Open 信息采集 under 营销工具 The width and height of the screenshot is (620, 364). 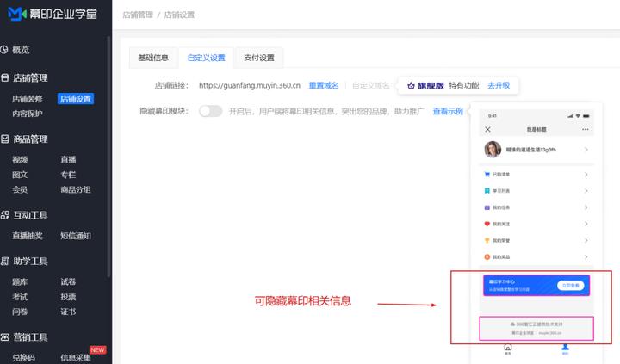pyautogui.click(x=76, y=358)
